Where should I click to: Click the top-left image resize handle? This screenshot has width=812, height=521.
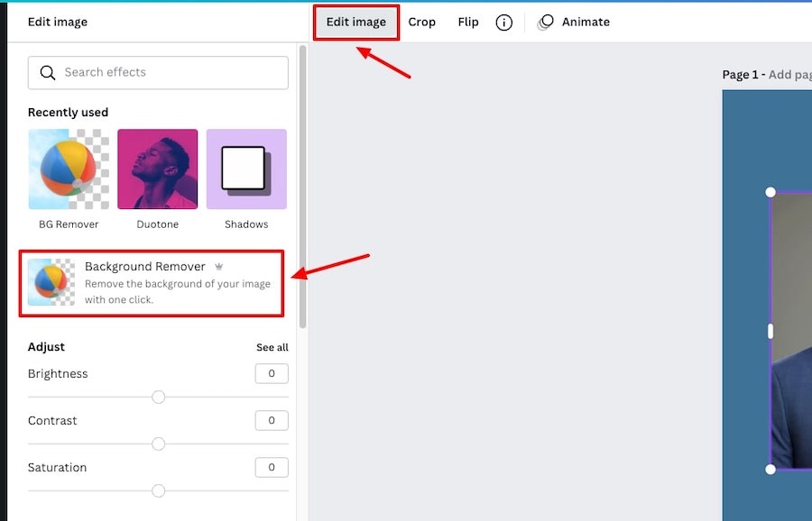(770, 193)
